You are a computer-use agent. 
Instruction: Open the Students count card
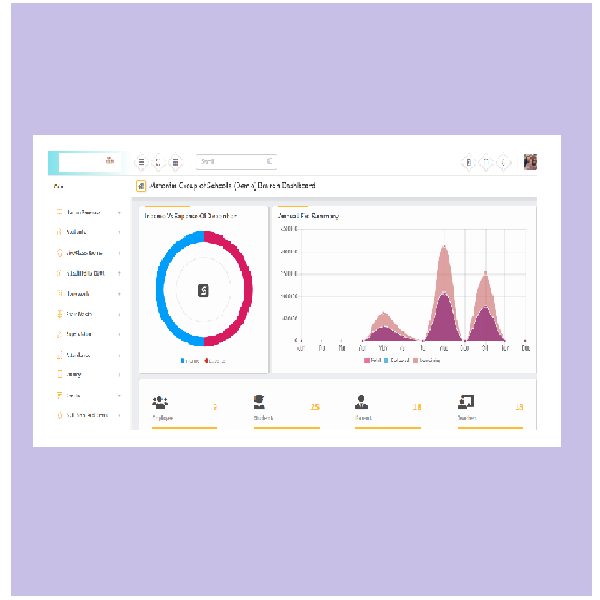(x=287, y=407)
